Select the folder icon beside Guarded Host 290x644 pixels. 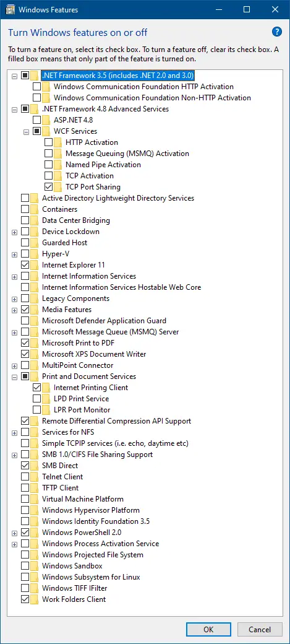(35, 243)
